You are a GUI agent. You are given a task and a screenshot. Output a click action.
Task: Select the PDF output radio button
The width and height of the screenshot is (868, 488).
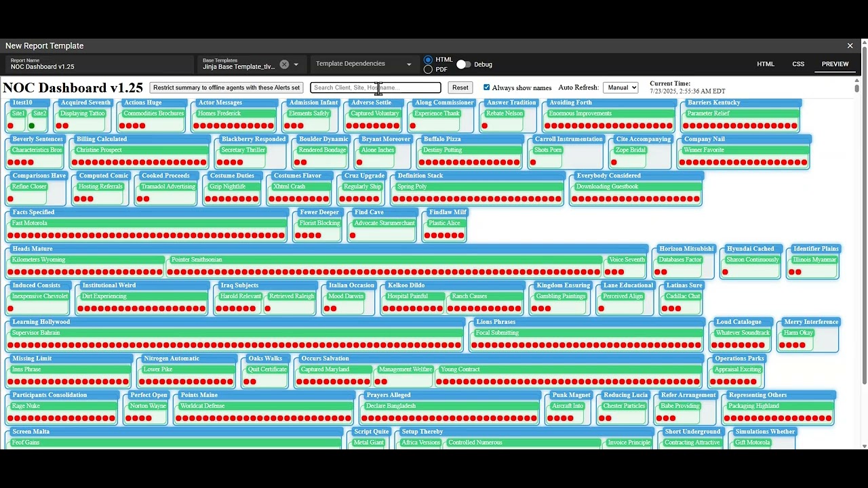tap(428, 69)
